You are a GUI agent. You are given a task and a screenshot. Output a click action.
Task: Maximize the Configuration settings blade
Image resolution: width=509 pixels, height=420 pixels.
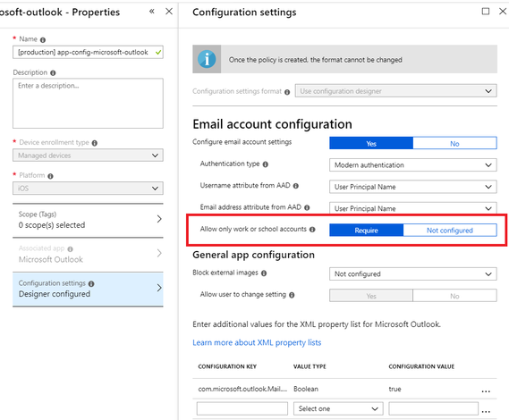(x=486, y=12)
